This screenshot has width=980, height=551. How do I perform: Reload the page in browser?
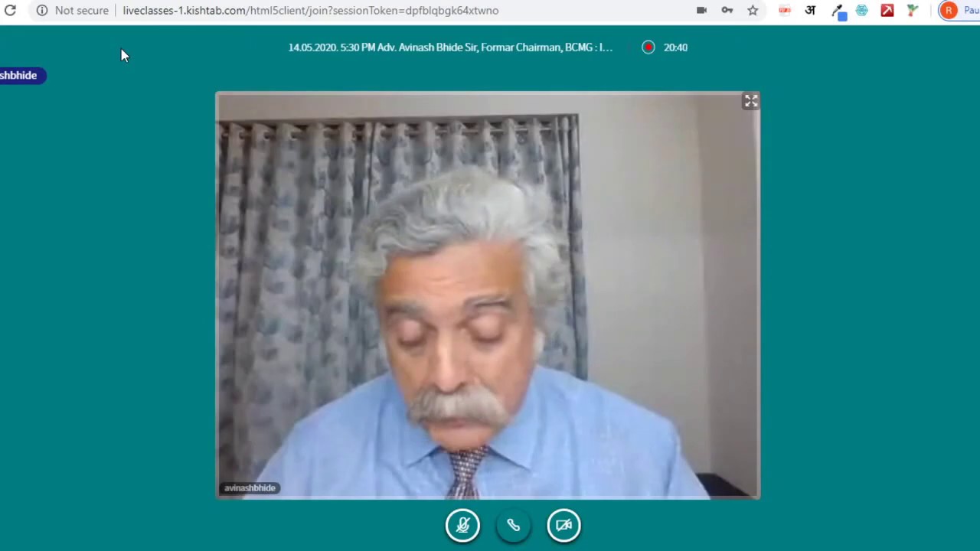coord(10,11)
